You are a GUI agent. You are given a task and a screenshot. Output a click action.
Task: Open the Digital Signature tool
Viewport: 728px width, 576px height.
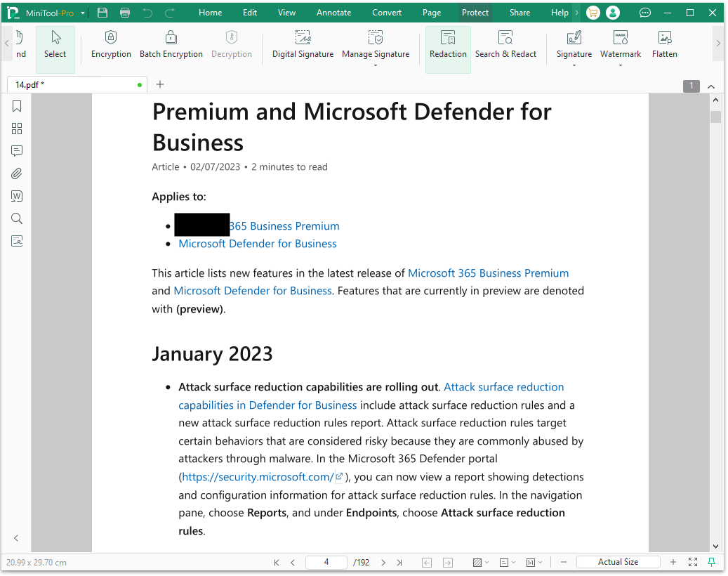[303, 45]
